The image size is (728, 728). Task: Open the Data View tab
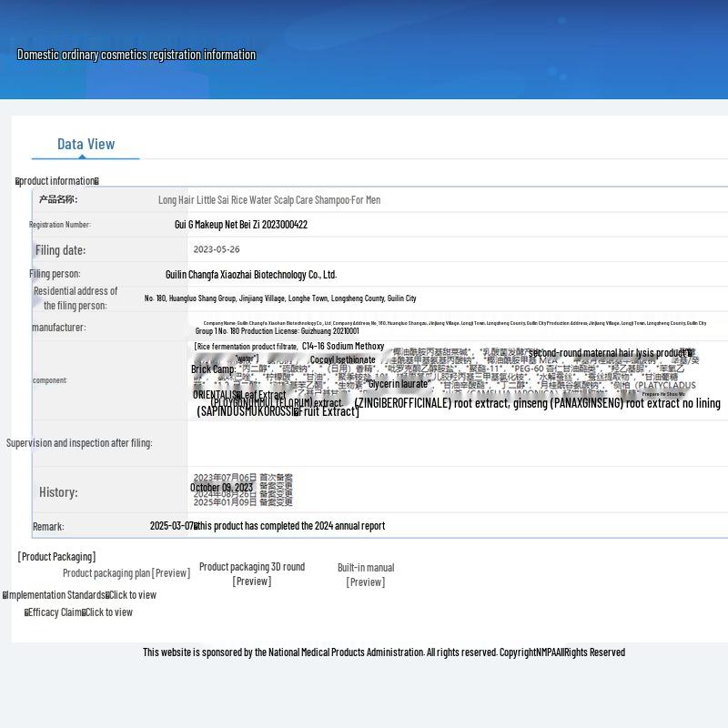point(86,144)
